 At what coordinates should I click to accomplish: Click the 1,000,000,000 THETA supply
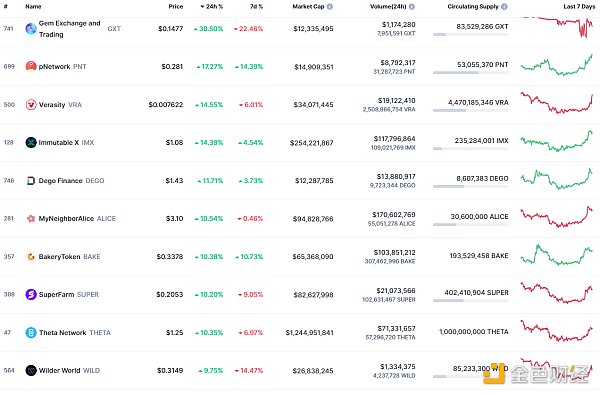coord(474,332)
